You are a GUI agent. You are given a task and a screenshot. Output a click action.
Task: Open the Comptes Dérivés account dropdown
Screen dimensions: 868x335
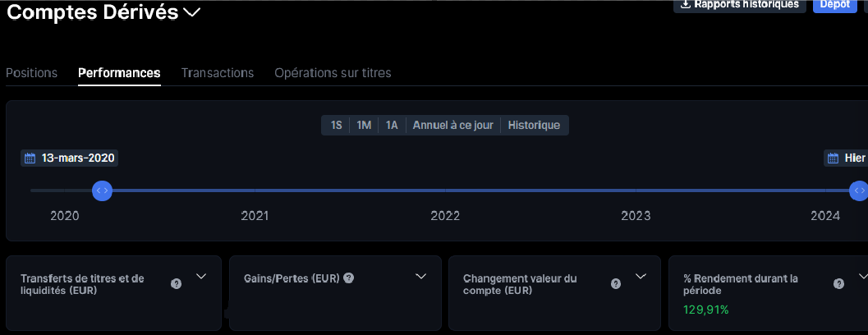click(x=192, y=12)
